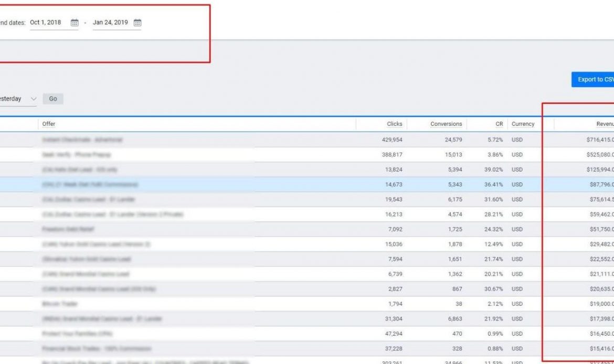Select the conversions cell 15,013
The image size is (614, 364).
tap(453, 155)
